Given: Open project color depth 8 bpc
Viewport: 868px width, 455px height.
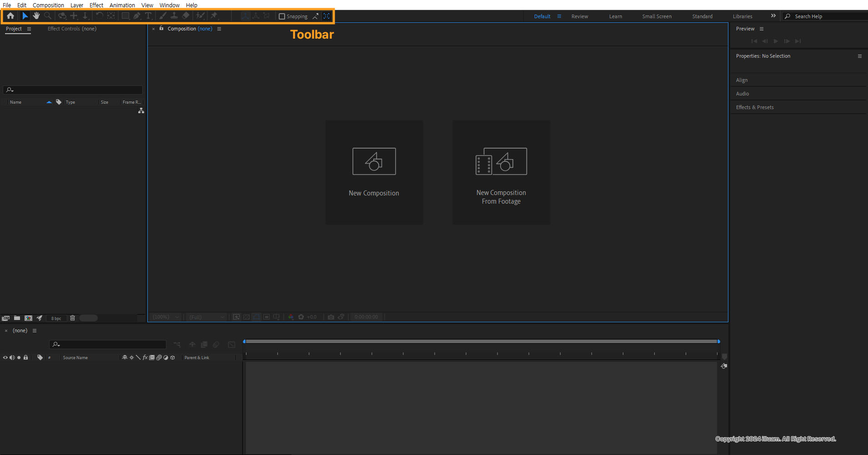Looking at the screenshot, I should 56,318.
